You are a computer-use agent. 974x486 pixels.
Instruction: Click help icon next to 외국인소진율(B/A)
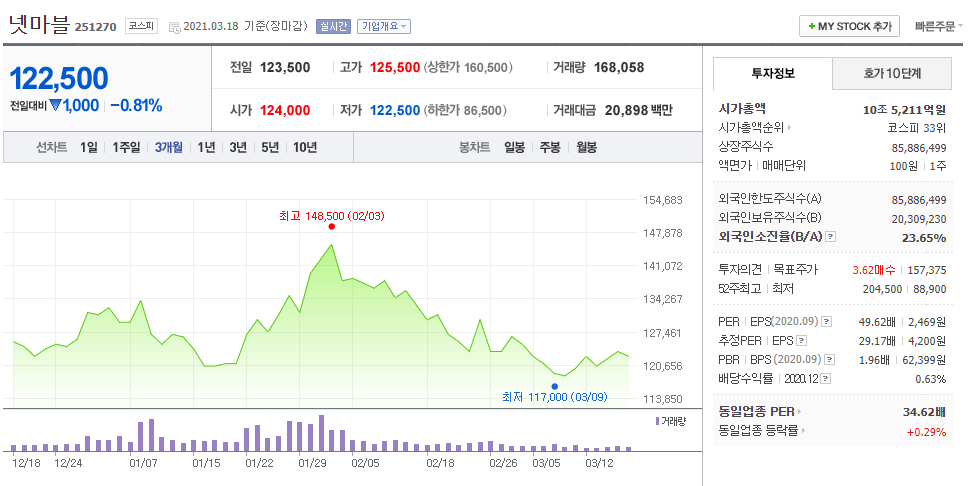(x=831, y=237)
